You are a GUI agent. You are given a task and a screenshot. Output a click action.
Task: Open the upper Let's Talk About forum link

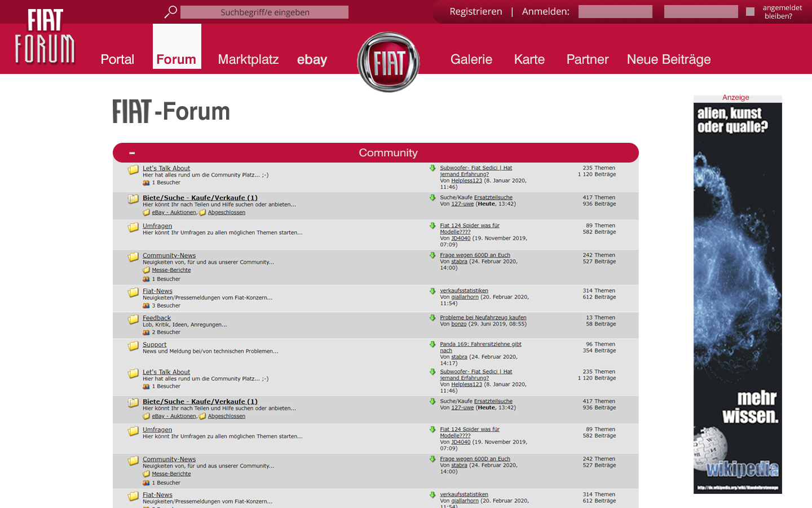point(166,168)
